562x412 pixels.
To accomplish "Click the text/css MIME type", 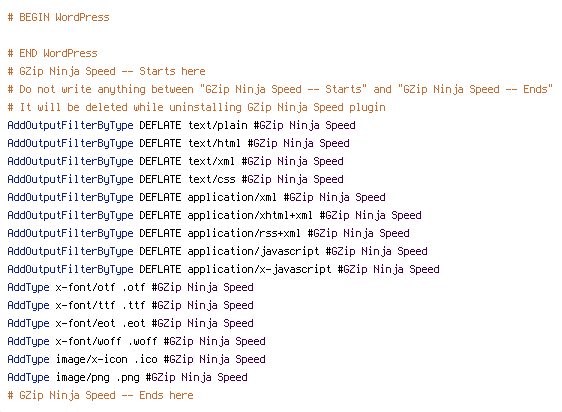I will pos(211,179).
